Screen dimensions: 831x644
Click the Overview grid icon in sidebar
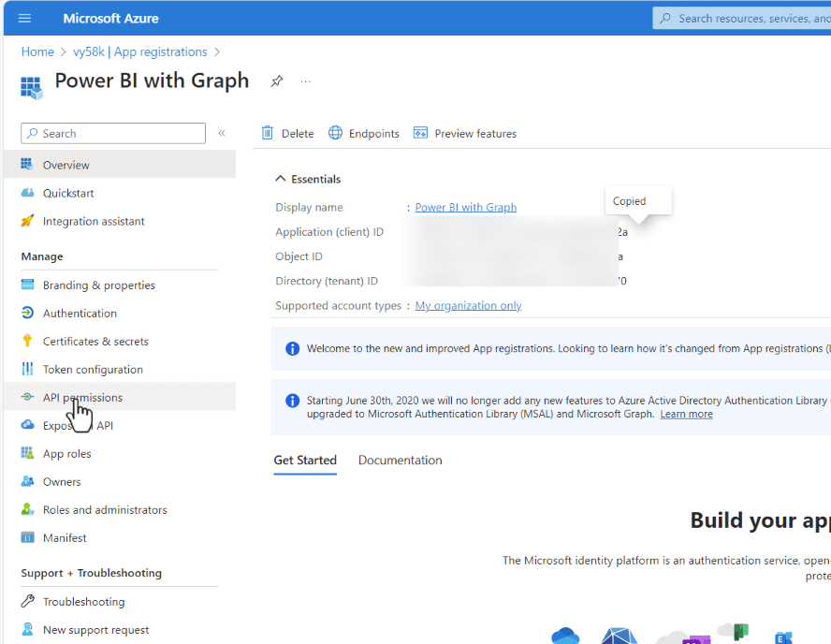pyautogui.click(x=27, y=165)
